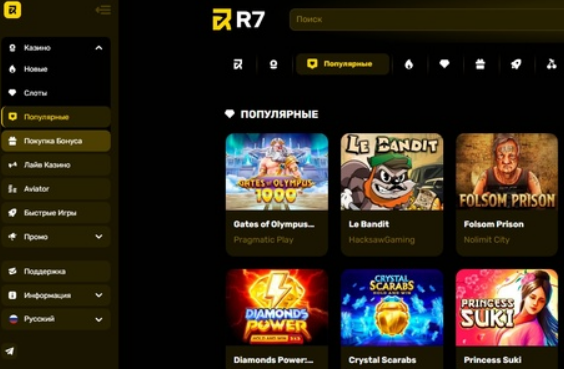Open the Crystal Scarabs game thumbnail
Image resolution: width=564 pixels, height=369 pixels.
tap(392, 308)
